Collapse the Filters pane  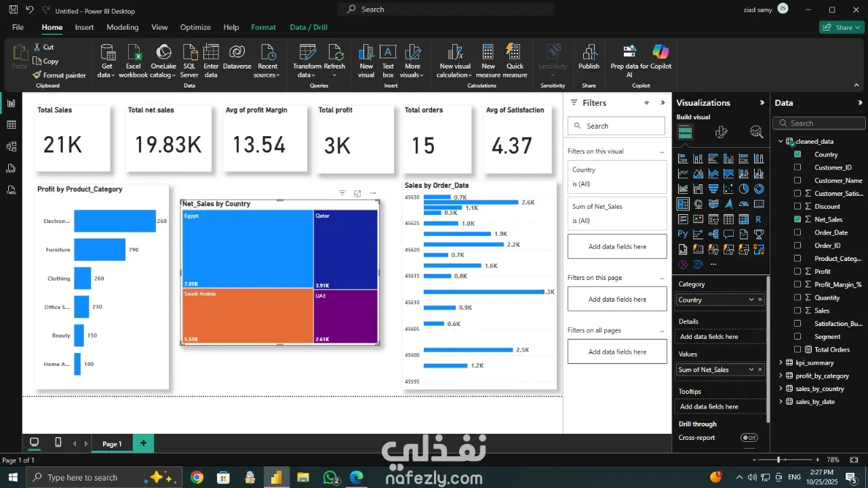click(x=663, y=103)
